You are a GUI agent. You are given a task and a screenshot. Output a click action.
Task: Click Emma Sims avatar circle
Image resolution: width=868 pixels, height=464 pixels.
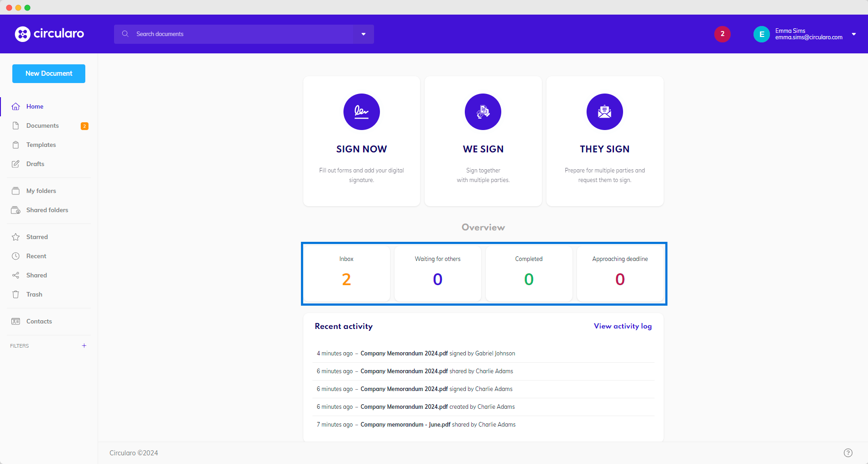(761, 34)
